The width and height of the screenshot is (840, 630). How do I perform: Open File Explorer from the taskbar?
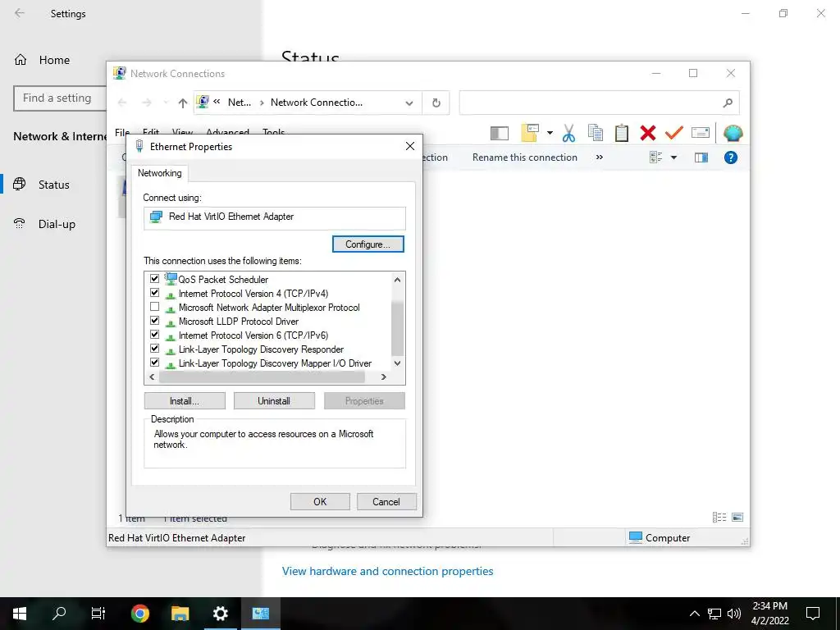pos(180,614)
